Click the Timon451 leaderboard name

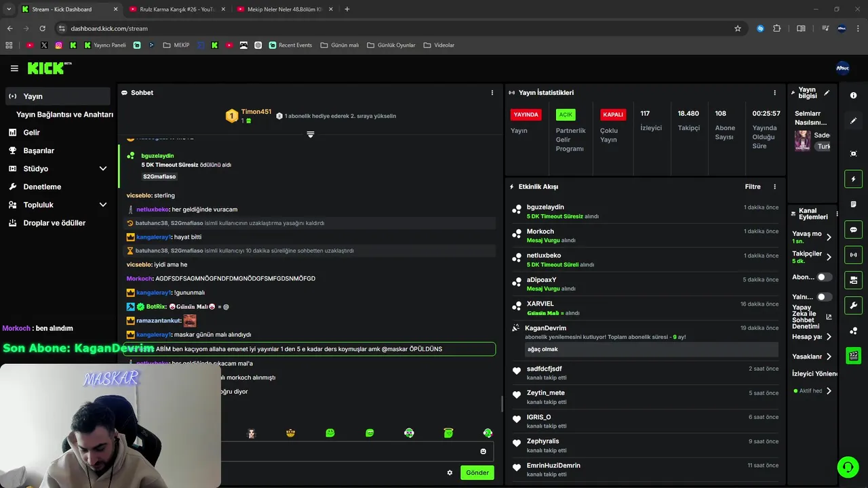pos(256,112)
